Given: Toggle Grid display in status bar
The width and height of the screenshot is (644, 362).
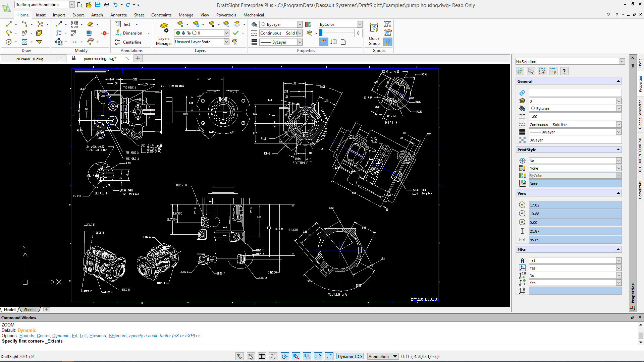Looking at the screenshot, I should (x=262, y=356).
